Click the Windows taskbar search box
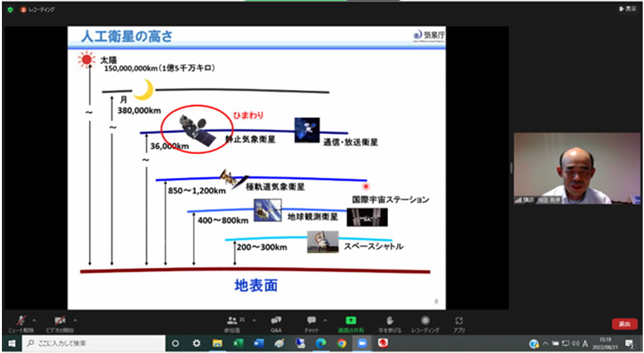The image size is (644, 353). coord(90,343)
